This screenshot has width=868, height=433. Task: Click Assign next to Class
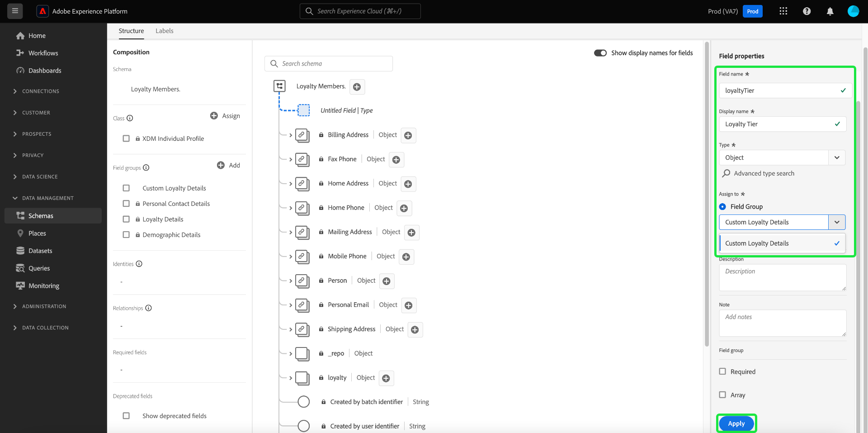coord(225,116)
